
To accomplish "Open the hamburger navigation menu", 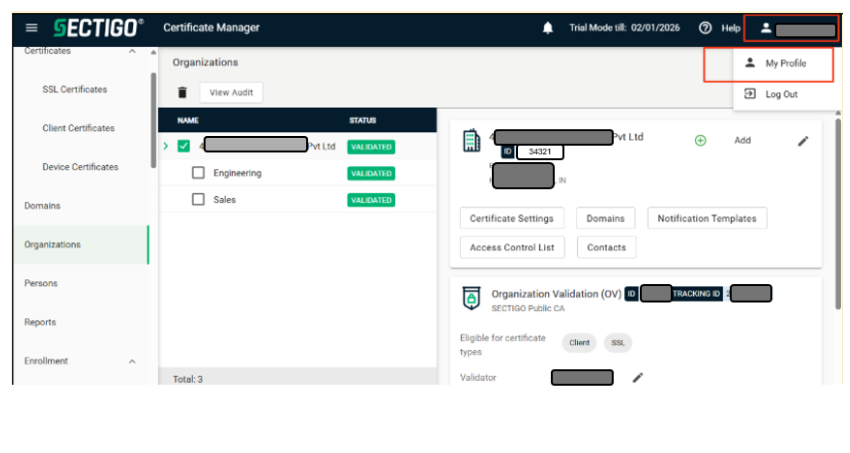I will point(32,28).
